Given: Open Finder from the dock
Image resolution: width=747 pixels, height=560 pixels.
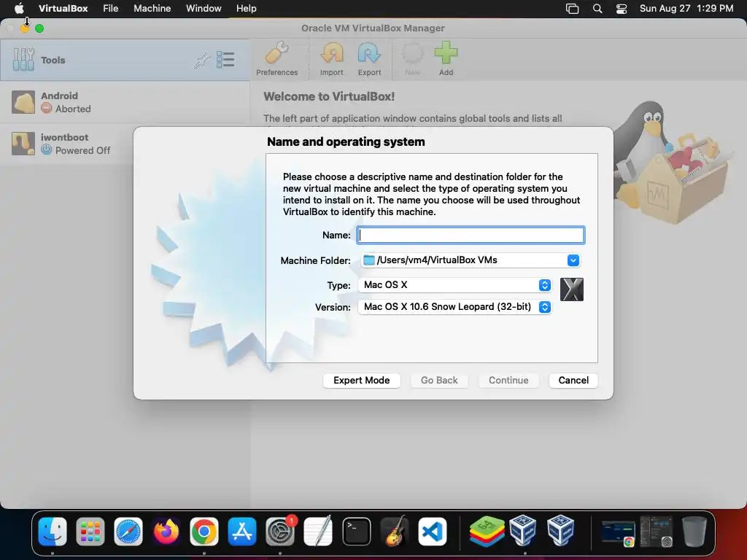Looking at the screenshot, I should 53,532.
